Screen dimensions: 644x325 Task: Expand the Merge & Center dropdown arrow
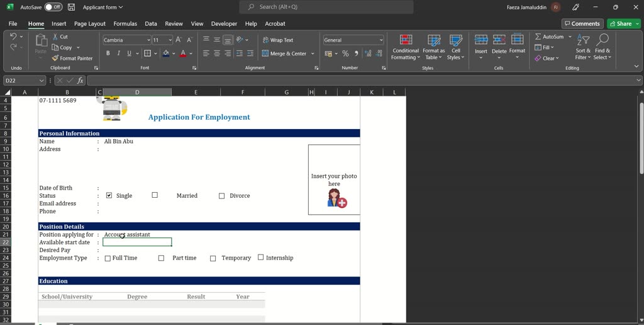tap(313, 54)
